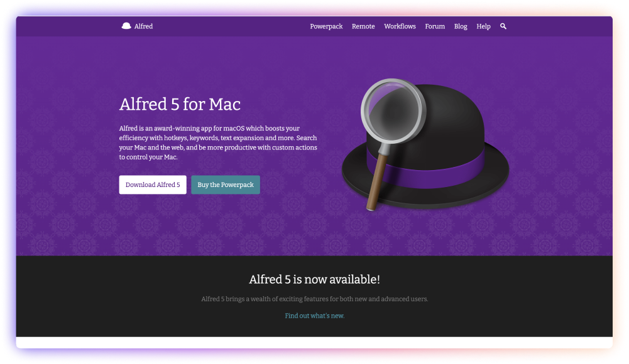The width and height of the screenshot is (629, 364).
Task: Select Help in the navigation bar
Action: [483, 26]
